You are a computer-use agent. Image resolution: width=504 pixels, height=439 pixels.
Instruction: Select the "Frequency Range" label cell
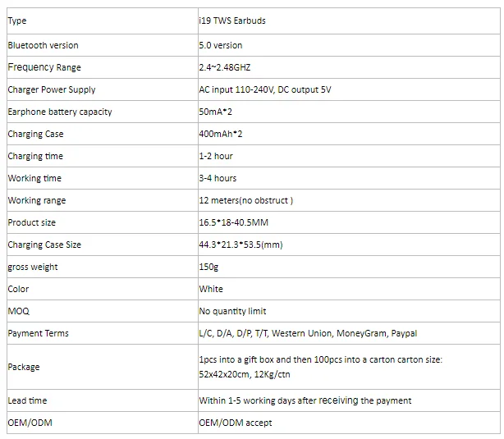[44, 67]
